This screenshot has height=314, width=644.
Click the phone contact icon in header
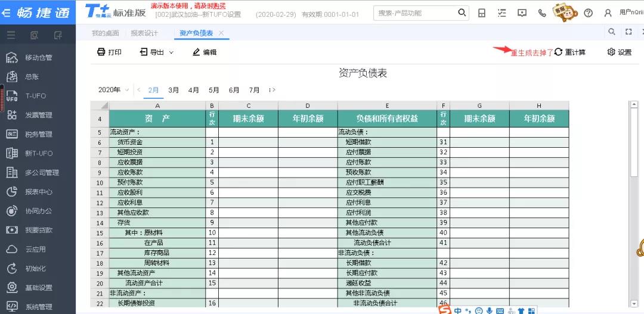point(542,13)
